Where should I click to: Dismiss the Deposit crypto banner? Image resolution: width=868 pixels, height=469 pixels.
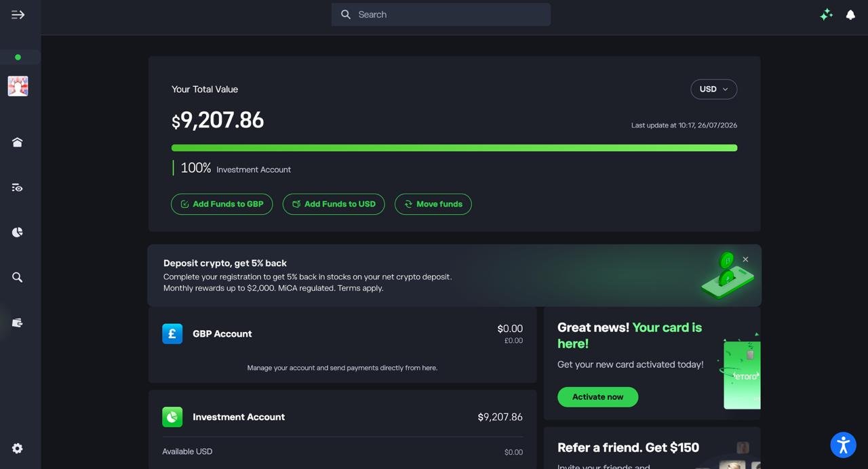(x=745, y=260)
